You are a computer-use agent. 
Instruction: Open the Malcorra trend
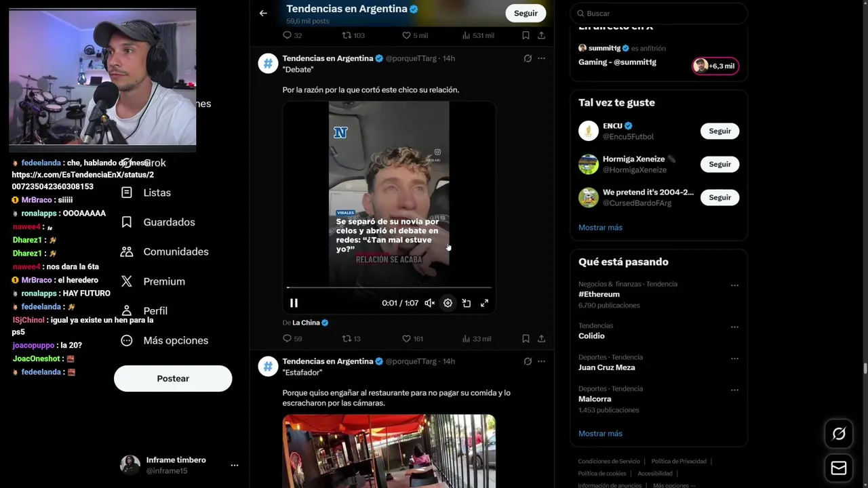[595, 399]
